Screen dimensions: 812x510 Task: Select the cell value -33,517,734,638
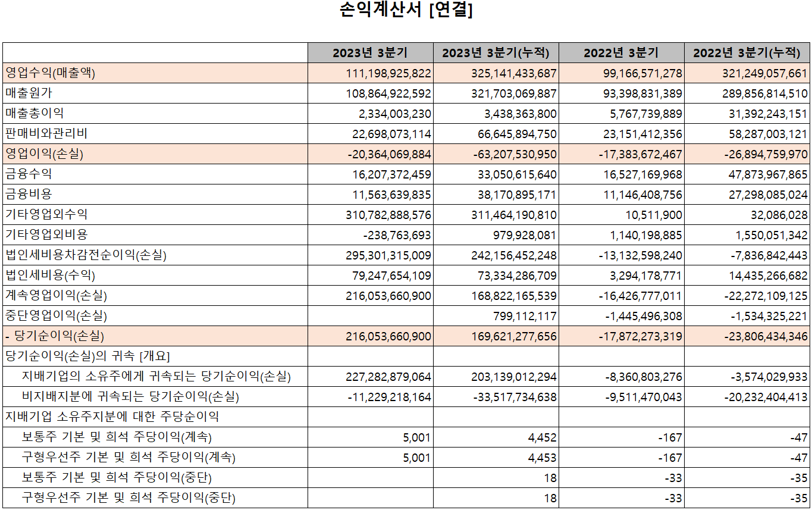click(515, 398)
